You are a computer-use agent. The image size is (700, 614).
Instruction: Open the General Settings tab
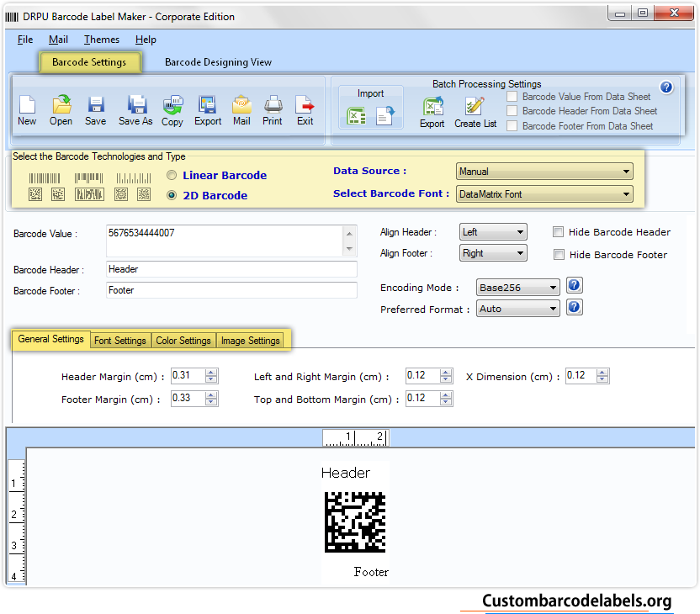(x=50, y=339)
